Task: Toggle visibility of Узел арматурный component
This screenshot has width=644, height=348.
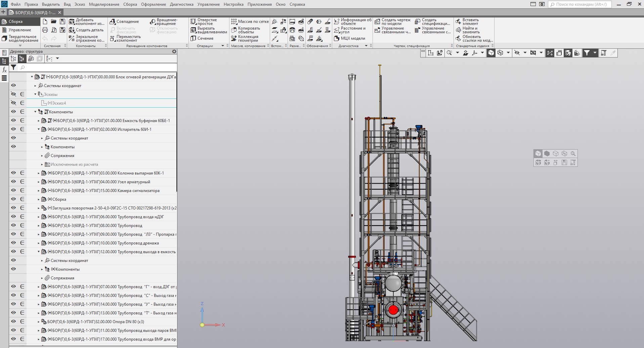Action: point(13,182)
